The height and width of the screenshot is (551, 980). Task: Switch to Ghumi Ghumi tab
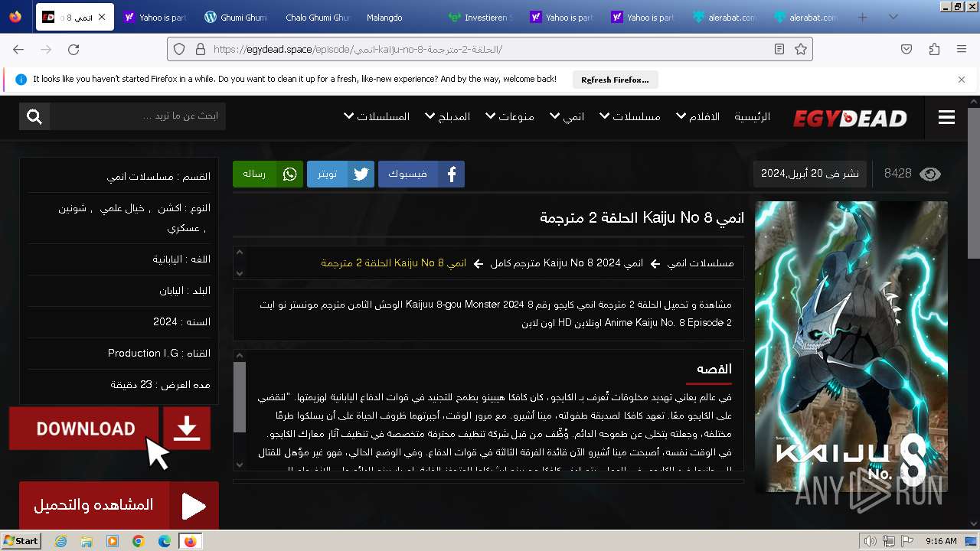tap(236, 17)
